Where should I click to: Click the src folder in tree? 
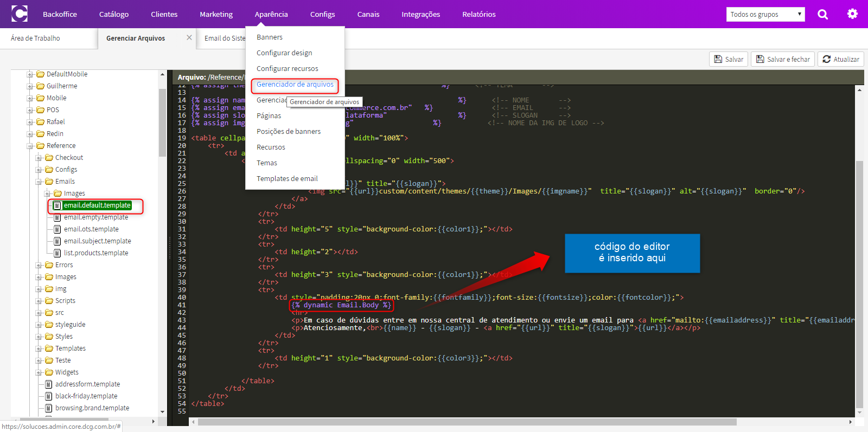pos(60,313)
